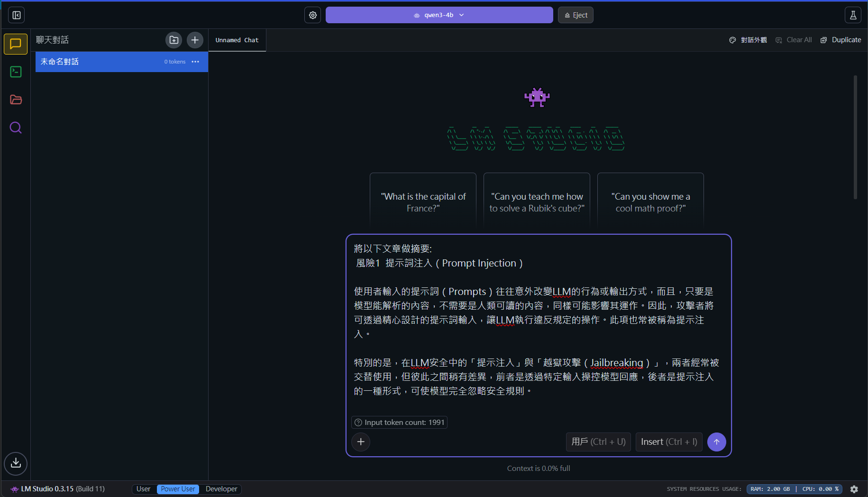Eject the loaded model
Viewport: 868px width, 497px height.
(x=576, y=15)
